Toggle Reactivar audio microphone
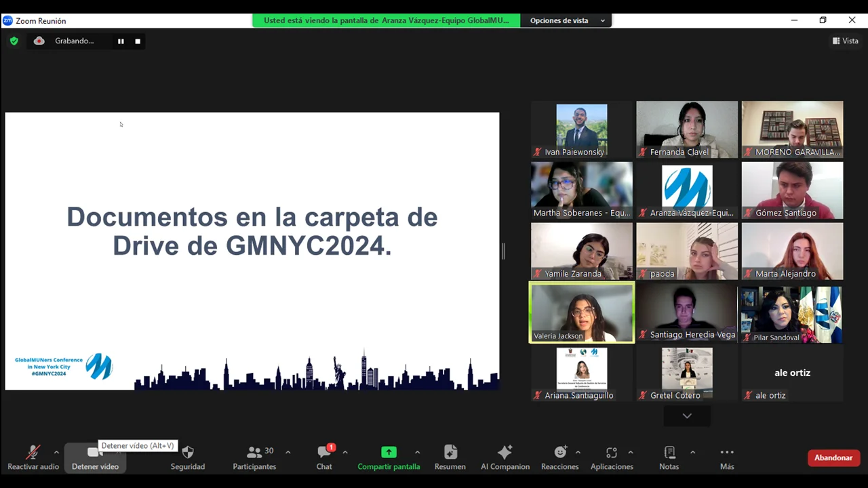 click(33, 453)
